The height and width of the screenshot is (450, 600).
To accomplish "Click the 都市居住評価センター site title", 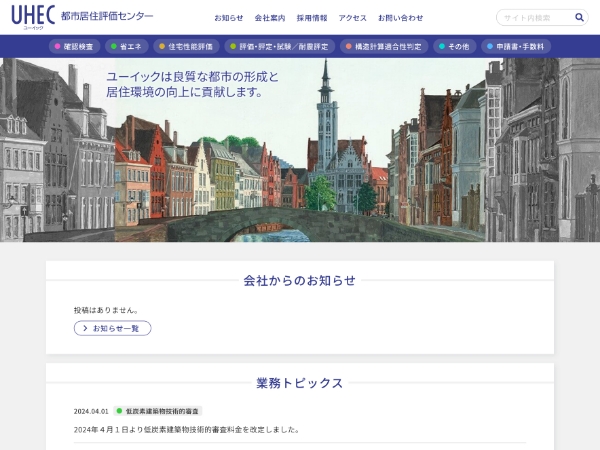I will [x=107, y=16].
